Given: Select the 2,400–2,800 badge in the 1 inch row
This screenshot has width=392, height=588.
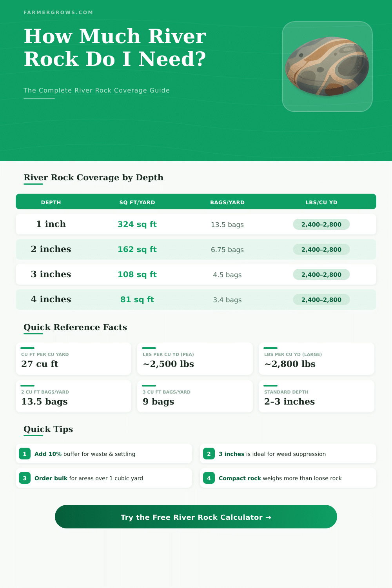Looking at the screenshot, I should [321, 224].
